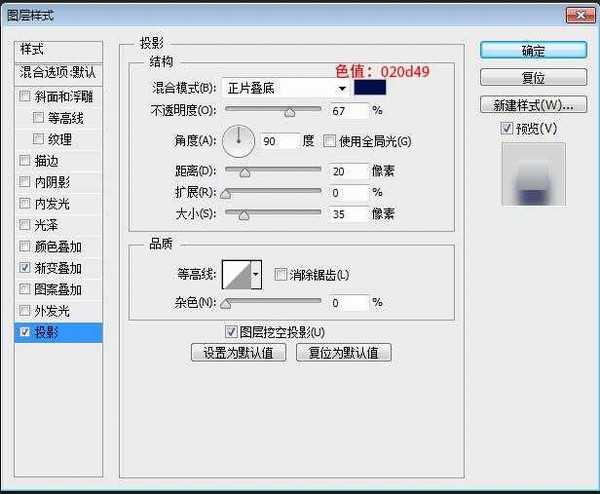Enable the 消除锯齿 checkbox
The height and width of the screenshot is (494, 600).
coord(280,275)
